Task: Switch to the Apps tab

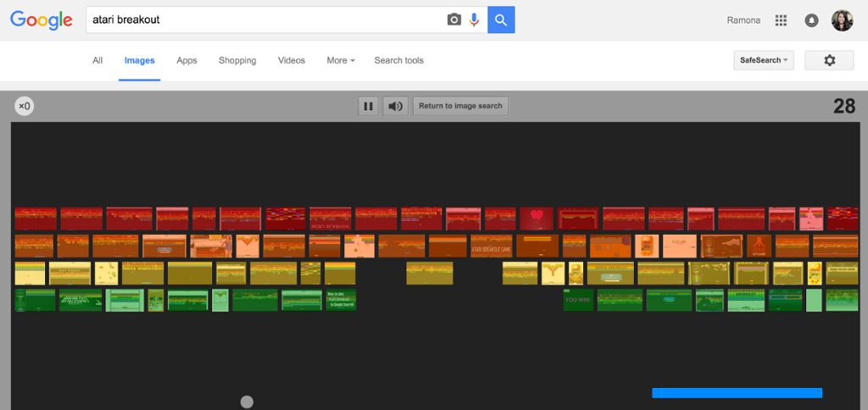Action: point(186,60)
